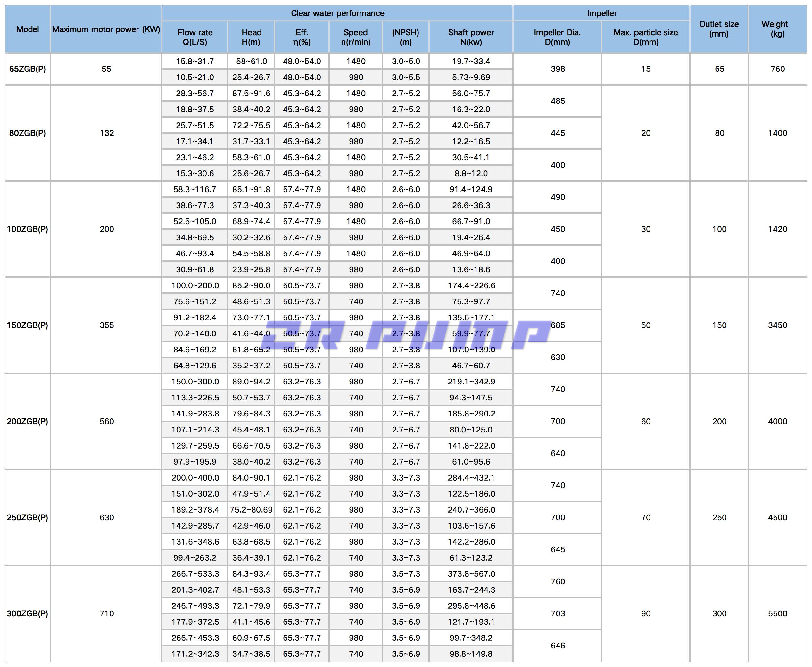Click shaft power cell 174.4~226.6

471,285
